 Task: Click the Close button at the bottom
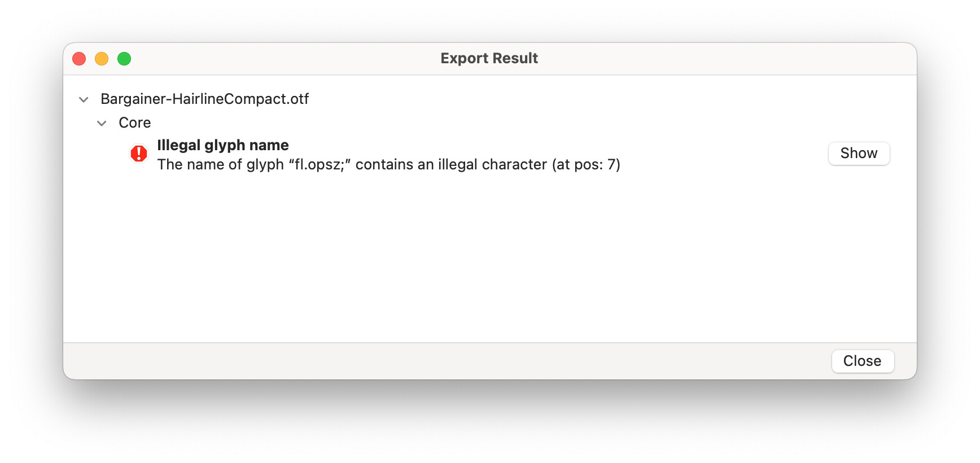(862, 361)
